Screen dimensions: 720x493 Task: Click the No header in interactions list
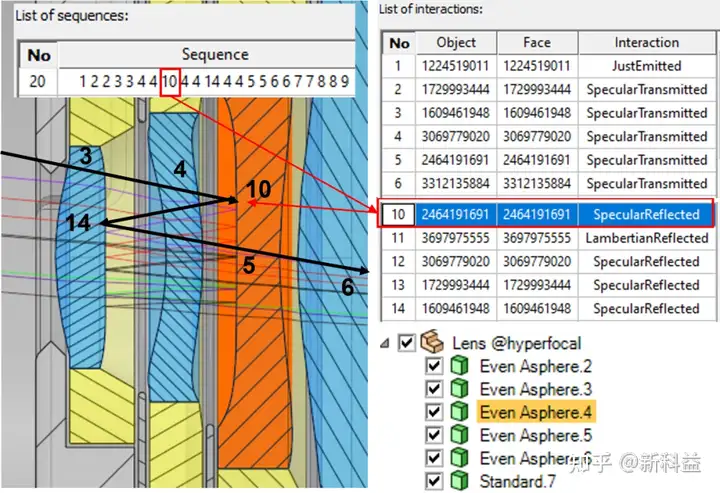click(399, 43)
